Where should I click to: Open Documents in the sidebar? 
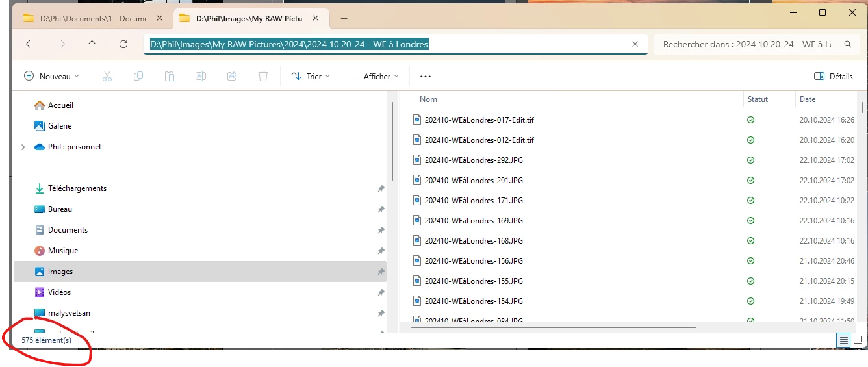coord(68,230)
